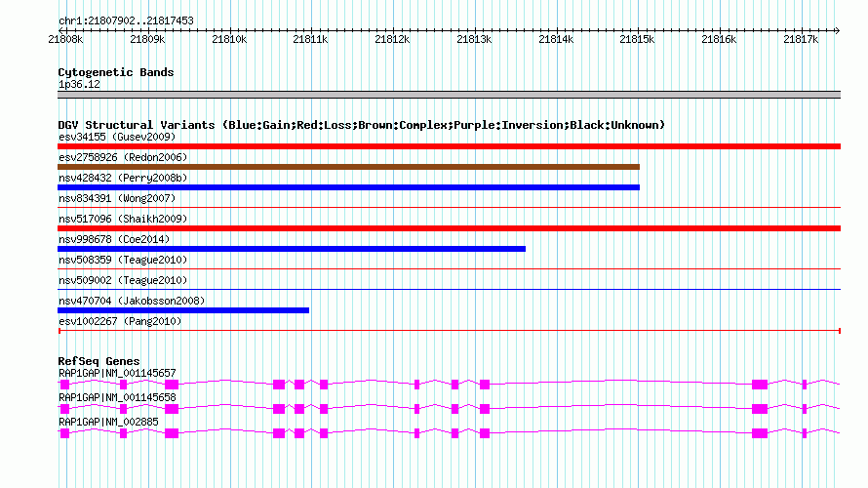Open the RAP1GAP|NM_002885 transcript label
Image resolution: width=868 pixels, height=488 pixels.
pos(108,422)
